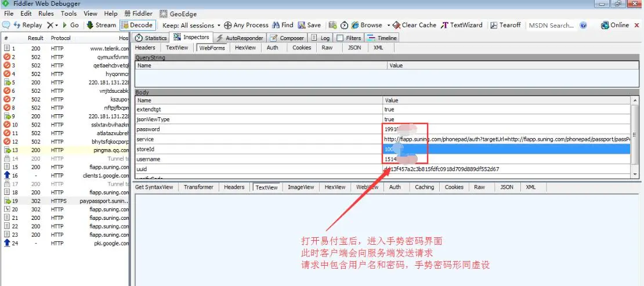Screen dimensions: 644x286
Task: Replay the selected sessions
Action: (28, 25)
